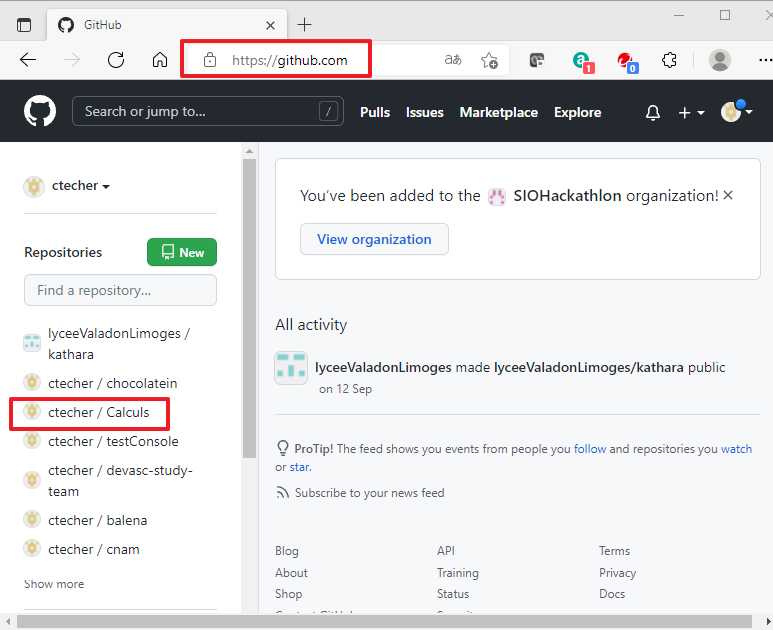Open the Marketplace menu item

pos(498,112)
